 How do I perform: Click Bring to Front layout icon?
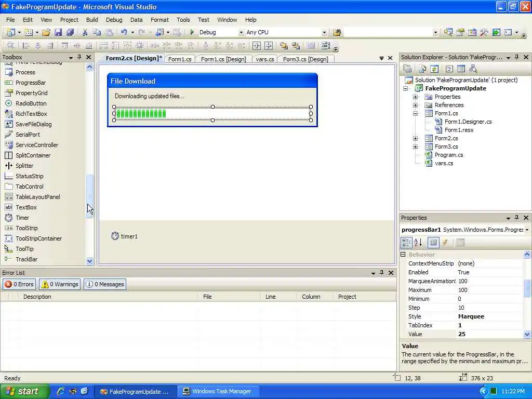pos(284,46)
